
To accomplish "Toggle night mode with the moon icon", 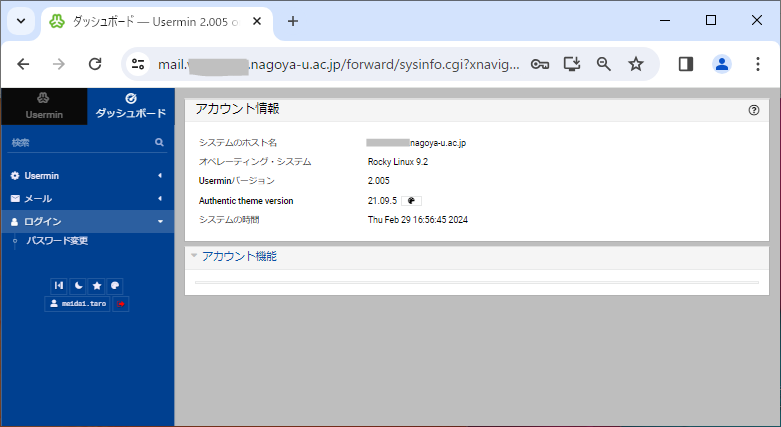I will (78, 286).
